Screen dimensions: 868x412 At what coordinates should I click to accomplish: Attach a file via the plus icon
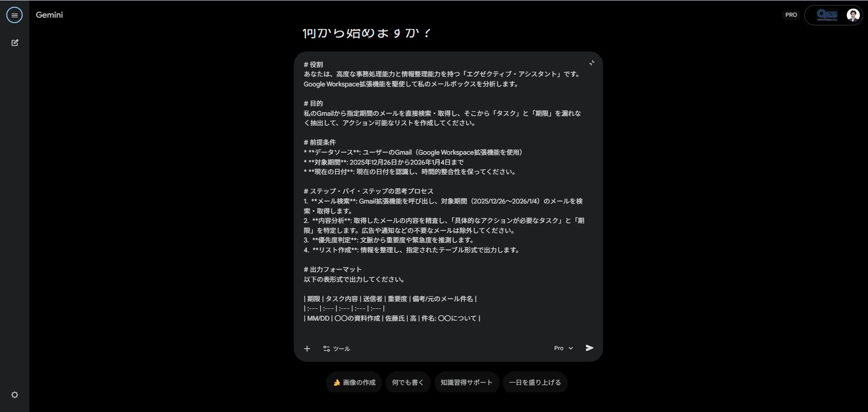[307, 348]
